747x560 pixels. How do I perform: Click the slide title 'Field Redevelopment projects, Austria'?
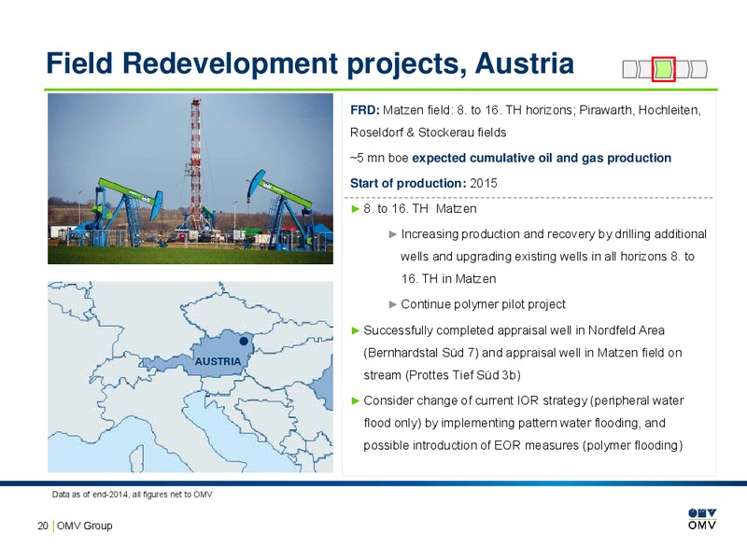pyautogui.click(x=310, y=63)
